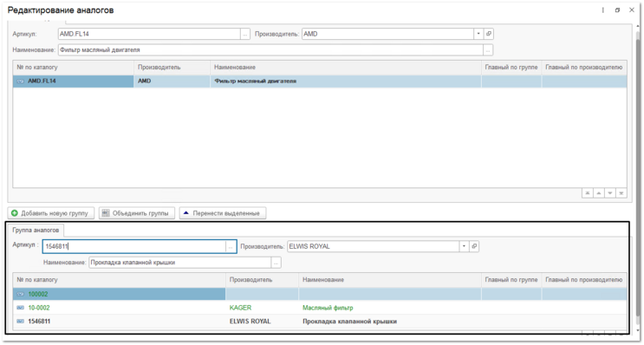Click upper table Главный по производителю header
This screenshot has width=644, height=345.
tap(584, 68)
